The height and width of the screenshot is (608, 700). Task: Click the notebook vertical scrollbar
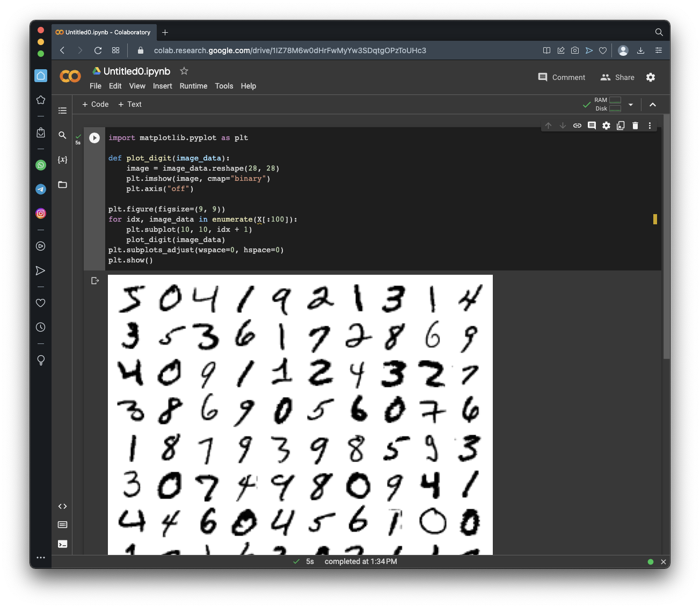point(666,236)
